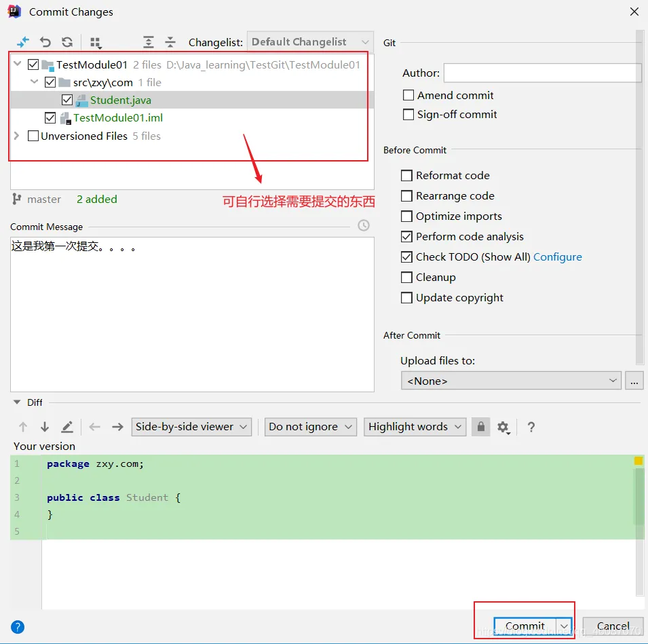Open the Highlight words dropdown
This screenshot has width=648, height=644.
(x=415, y=427)
